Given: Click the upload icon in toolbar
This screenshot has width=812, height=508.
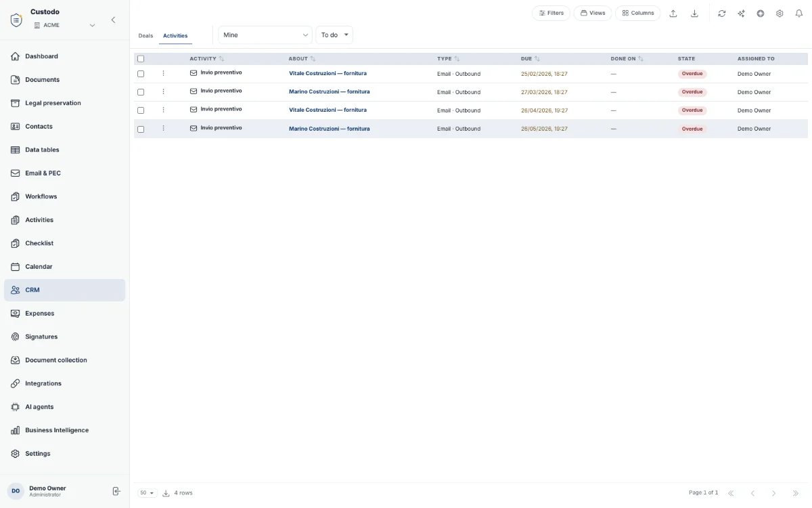Looking at the screenshot, I should tap(673, 14).
